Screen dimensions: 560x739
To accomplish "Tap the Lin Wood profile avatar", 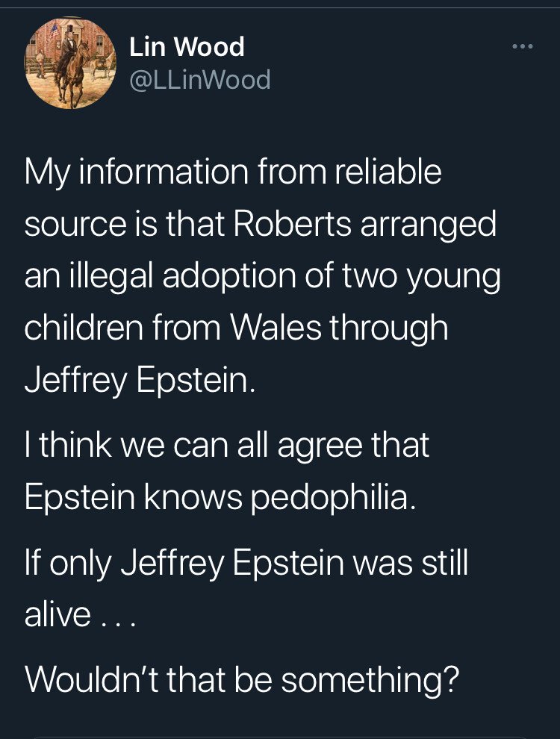I will click(x=69, y=63).
